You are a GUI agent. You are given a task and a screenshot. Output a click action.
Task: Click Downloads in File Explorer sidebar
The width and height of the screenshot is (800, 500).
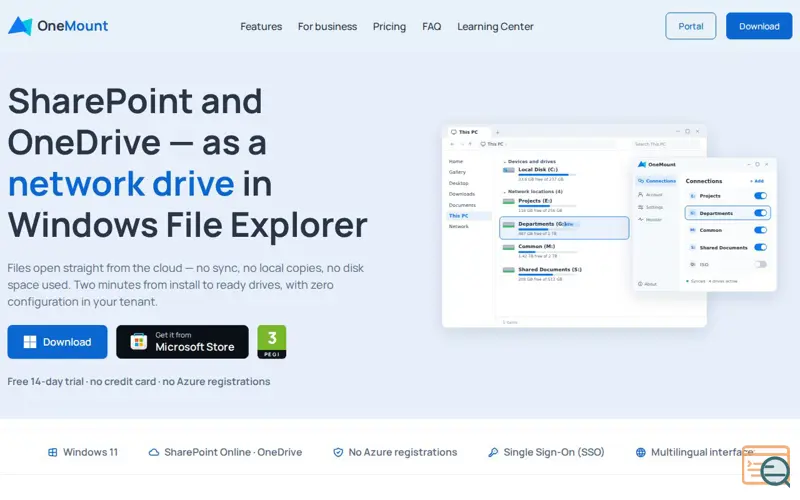462,194
